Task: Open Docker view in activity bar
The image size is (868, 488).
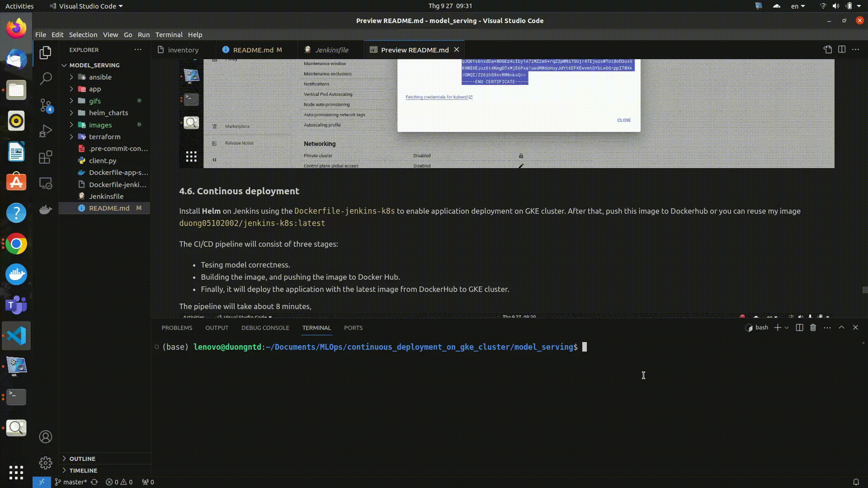Action: click(x=46, y=209)
